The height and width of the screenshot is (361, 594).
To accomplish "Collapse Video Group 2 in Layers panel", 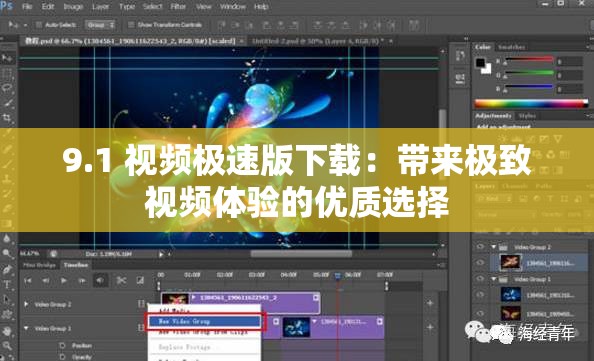I will (x=494, y=247).
